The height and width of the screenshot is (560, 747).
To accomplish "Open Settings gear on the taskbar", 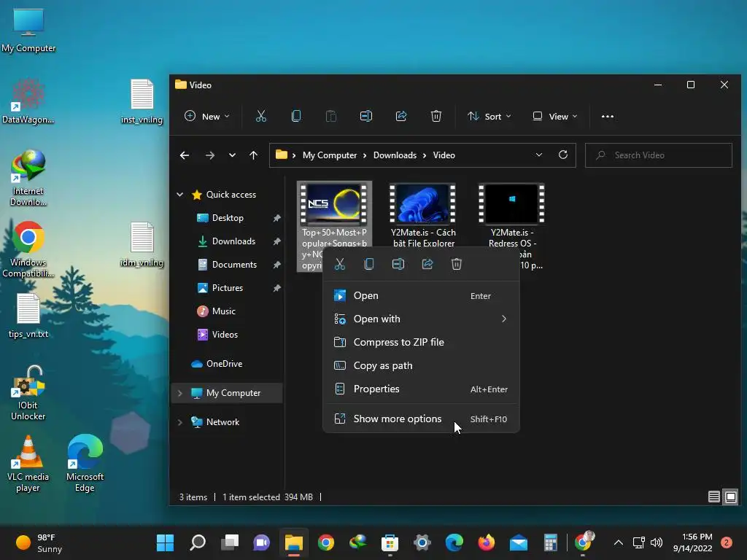I will click(422, 542).
